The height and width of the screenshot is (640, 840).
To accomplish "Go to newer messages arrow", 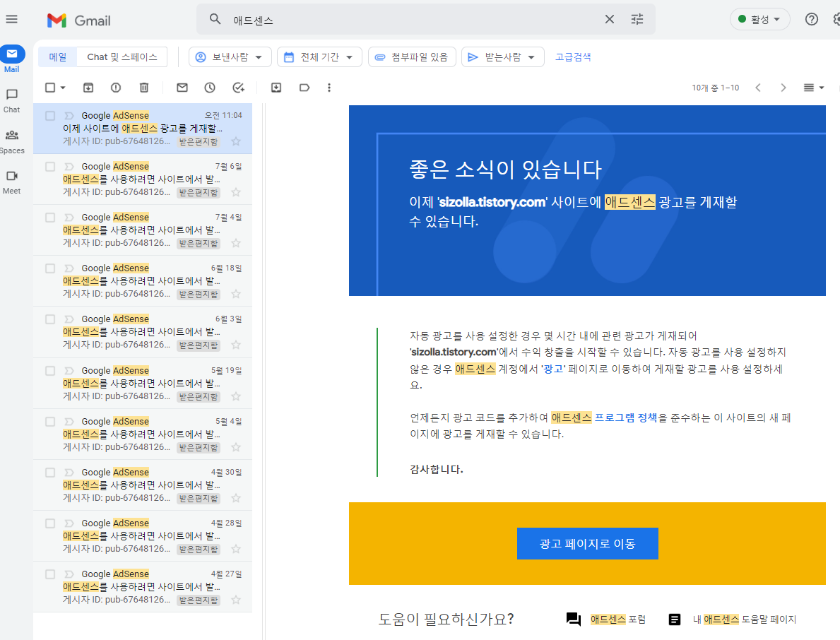I will coord(758,88).
